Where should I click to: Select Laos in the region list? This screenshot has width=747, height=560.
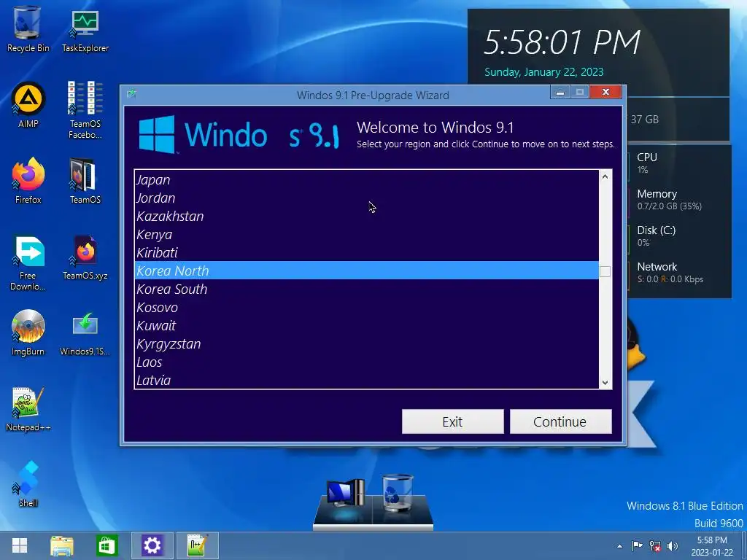point(366,362)
